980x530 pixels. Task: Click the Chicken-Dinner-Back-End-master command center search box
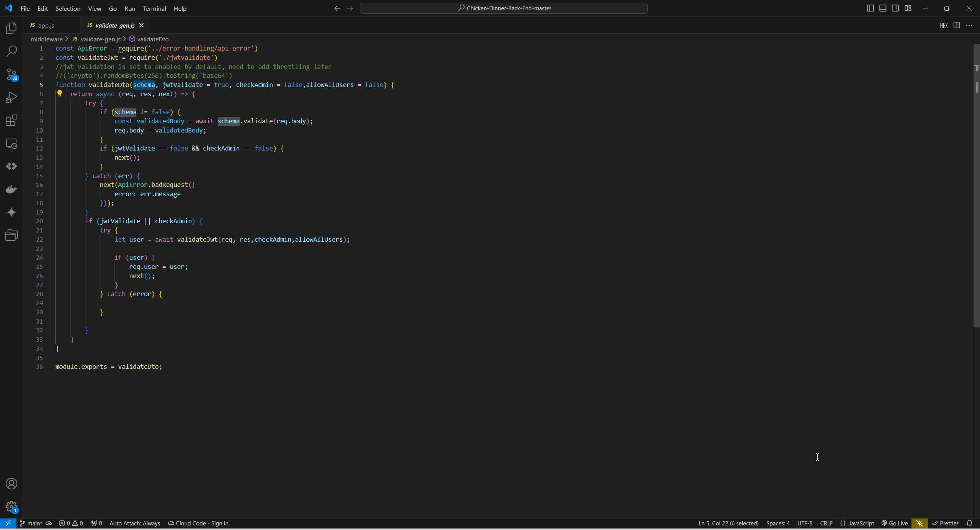coord(503,8)
